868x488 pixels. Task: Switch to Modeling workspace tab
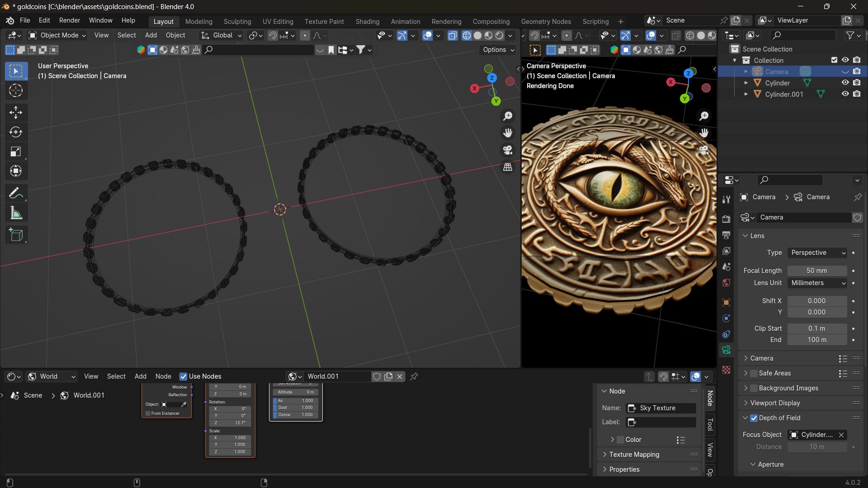click(x=198, y=22)
